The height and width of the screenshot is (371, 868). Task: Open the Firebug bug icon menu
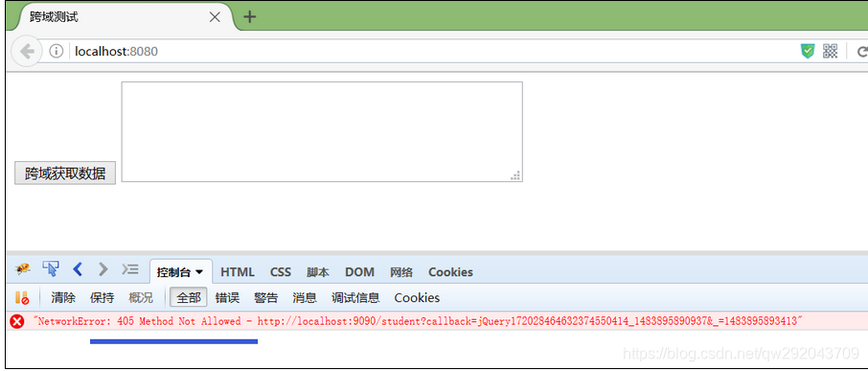coord(23,269)
